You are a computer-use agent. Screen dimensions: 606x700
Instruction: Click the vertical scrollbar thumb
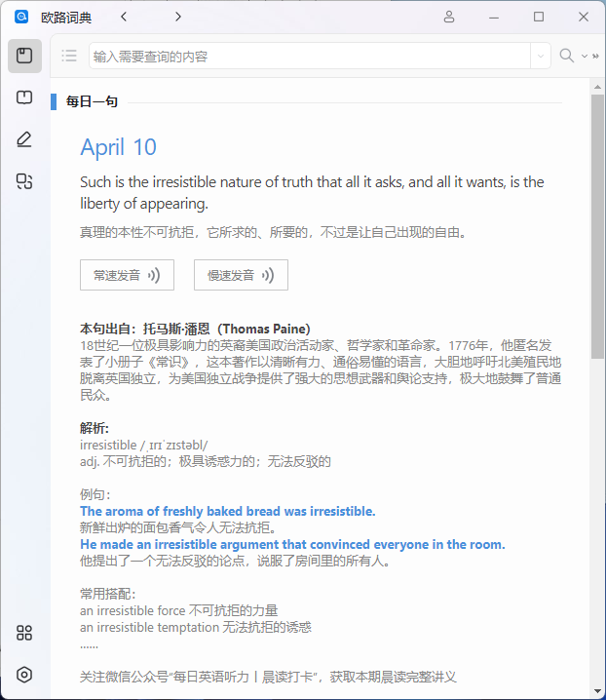tap(597, 224)
